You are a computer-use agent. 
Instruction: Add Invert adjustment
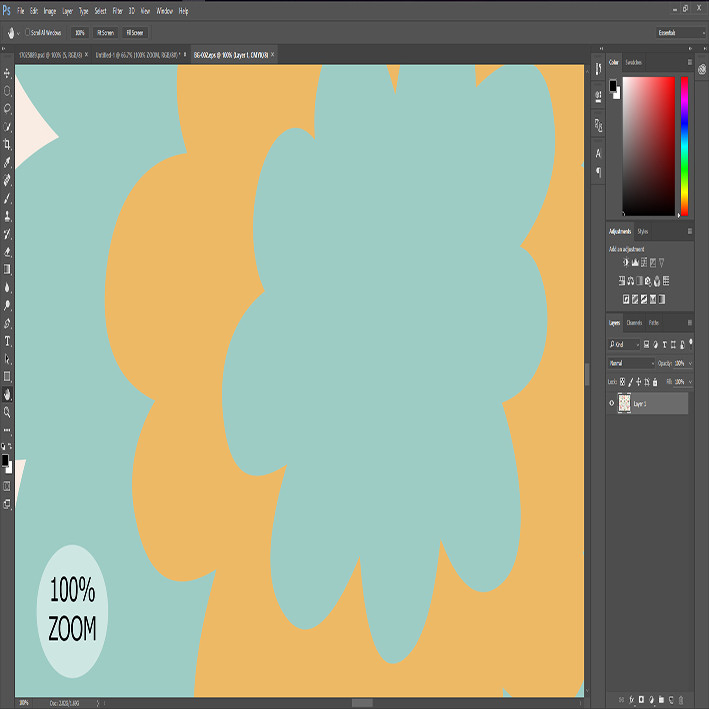tap(626, 299)
